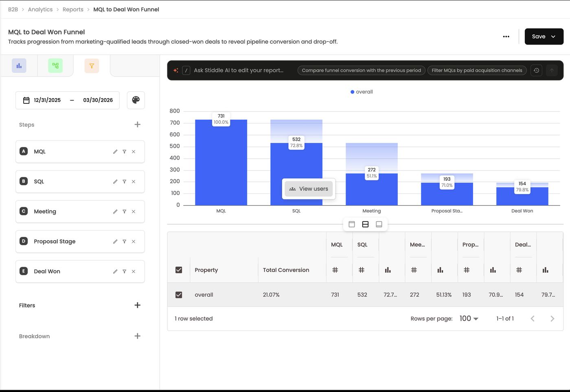Click the Save dropdown button
570x392 pixels.
tap(544, 37)
